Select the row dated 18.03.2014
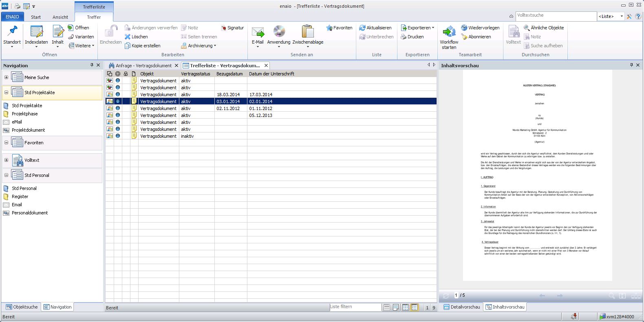 tap(271, 95)
